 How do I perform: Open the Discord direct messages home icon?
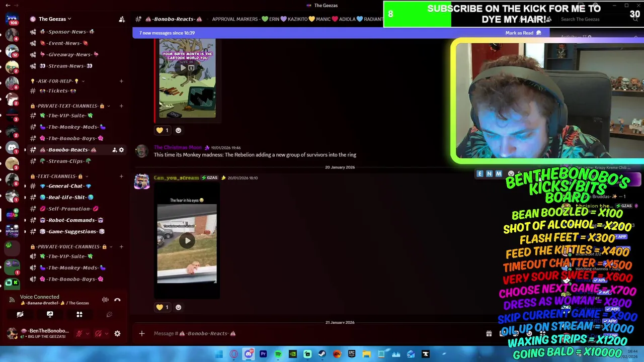point(12,20)
